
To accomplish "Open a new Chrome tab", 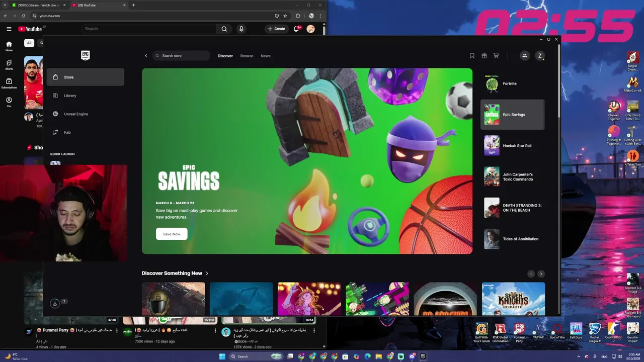I will [133, 5].
